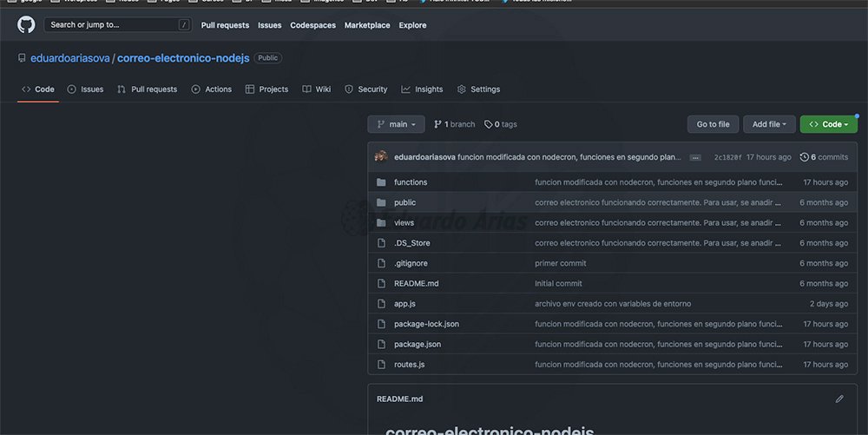Select the Actions tab
Viewport: 868px width, 435px height.
[212, 89]
